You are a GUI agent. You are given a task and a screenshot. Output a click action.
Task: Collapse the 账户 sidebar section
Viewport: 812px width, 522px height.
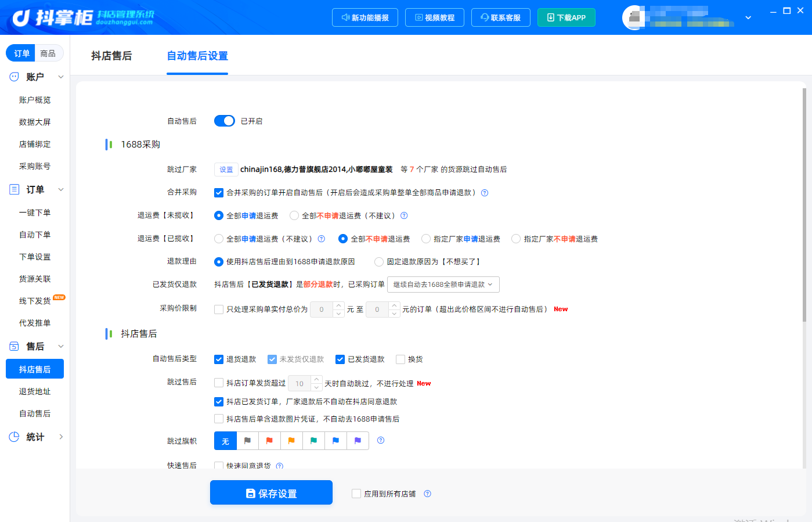coord(61,77)
